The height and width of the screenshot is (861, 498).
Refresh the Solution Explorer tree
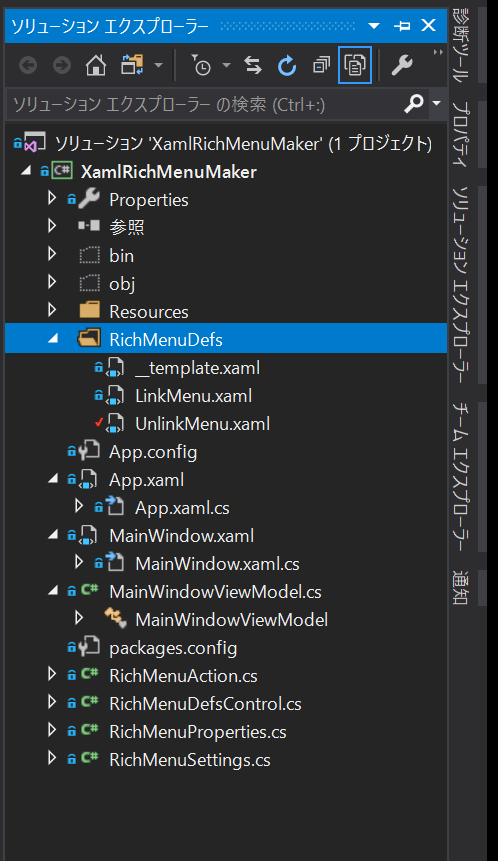[x=287, y=66]
